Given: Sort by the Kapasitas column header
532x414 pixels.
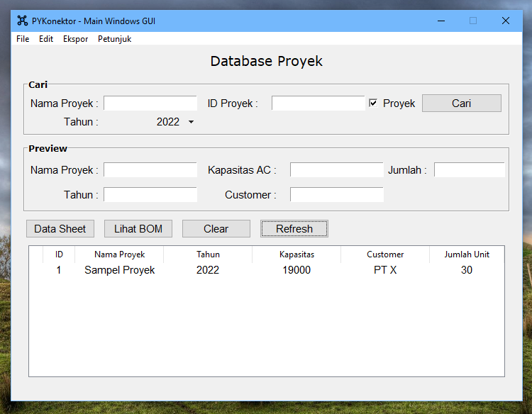Looking at the screenshot, I should [297, 254].
